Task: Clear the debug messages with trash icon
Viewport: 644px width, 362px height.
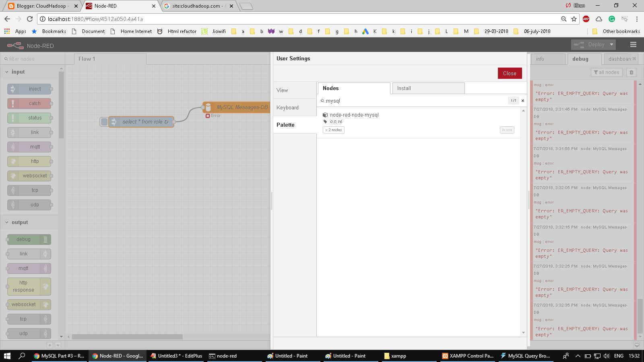Action: [631, 72]
